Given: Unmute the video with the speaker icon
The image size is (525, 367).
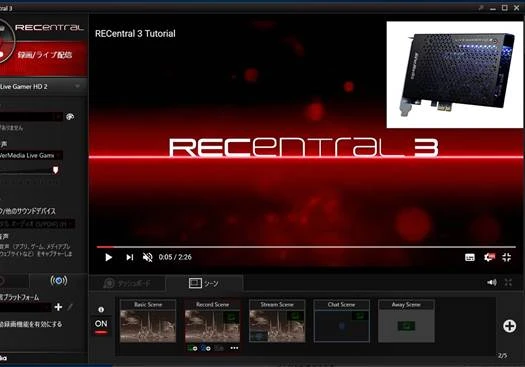Looking at the screenshot, I should point(147,257).
